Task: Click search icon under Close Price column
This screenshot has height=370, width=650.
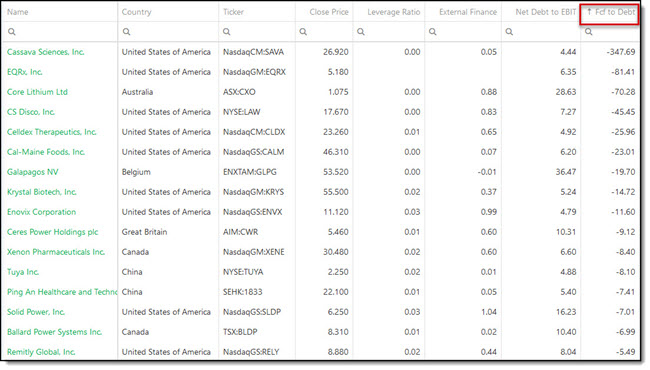Action: point(303,32)
